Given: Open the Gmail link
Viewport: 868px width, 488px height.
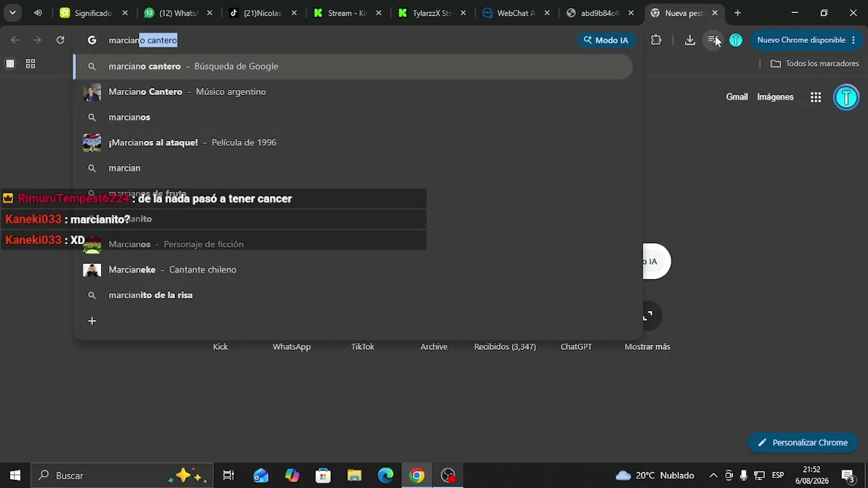Looking at the screenshot, I should pyautogui.click(x=737, y=97).
